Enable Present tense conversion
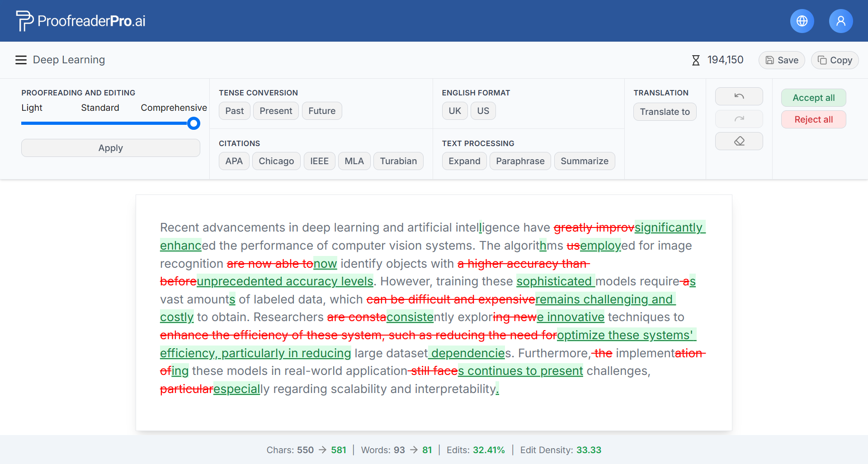The width and height of the screenshot is (868, 464). (275, 111)
